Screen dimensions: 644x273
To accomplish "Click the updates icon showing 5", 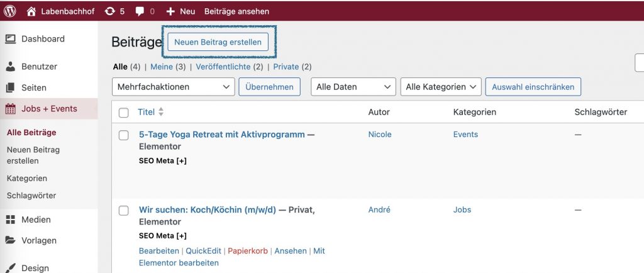I will coord(110,11).
